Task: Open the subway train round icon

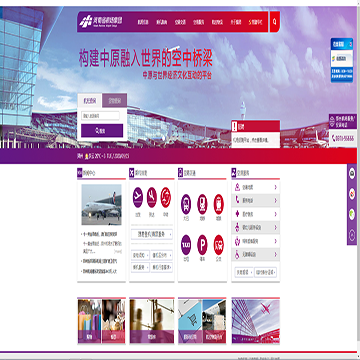Action: (202, 204)
